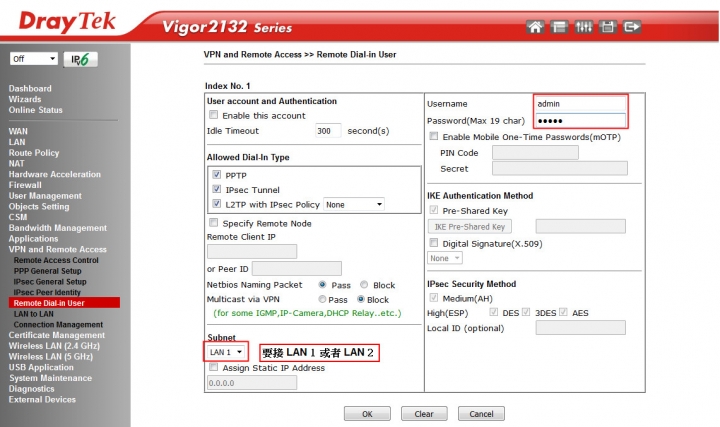Toggle the PPTP dial-in checkbox
The height and width of the screenshot is (427, 720).
tap(217, 174)
